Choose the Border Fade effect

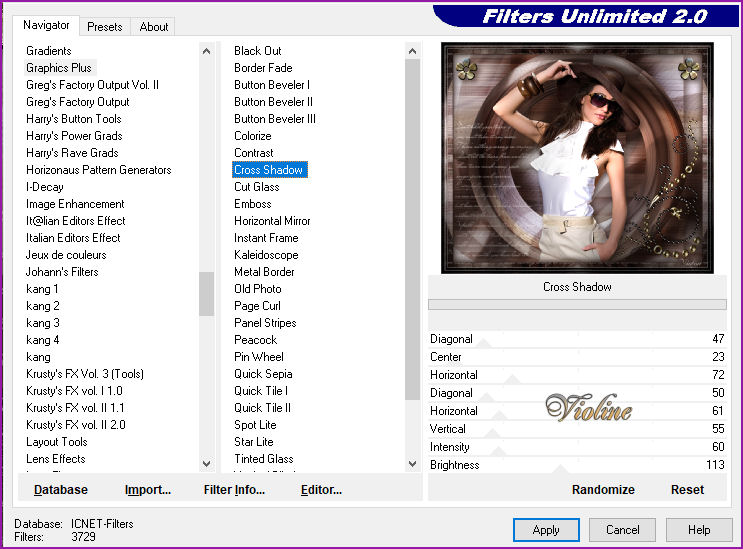[263, 68]
